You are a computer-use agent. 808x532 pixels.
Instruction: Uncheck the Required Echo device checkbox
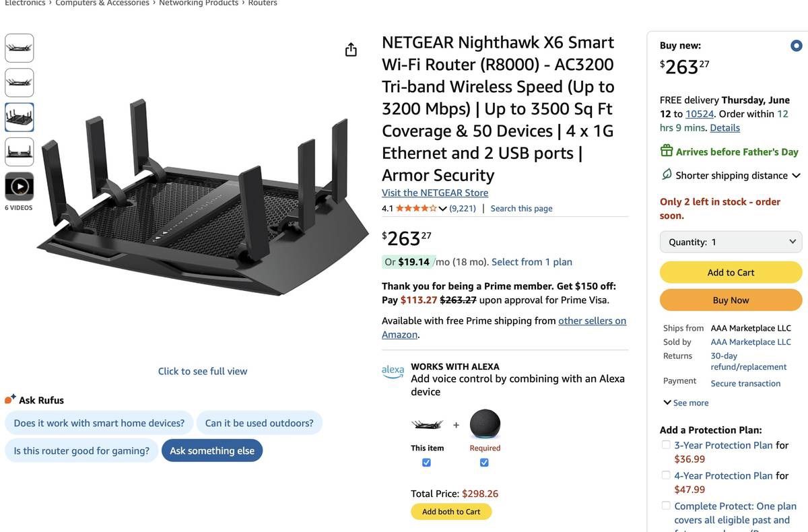pos(484,462)
